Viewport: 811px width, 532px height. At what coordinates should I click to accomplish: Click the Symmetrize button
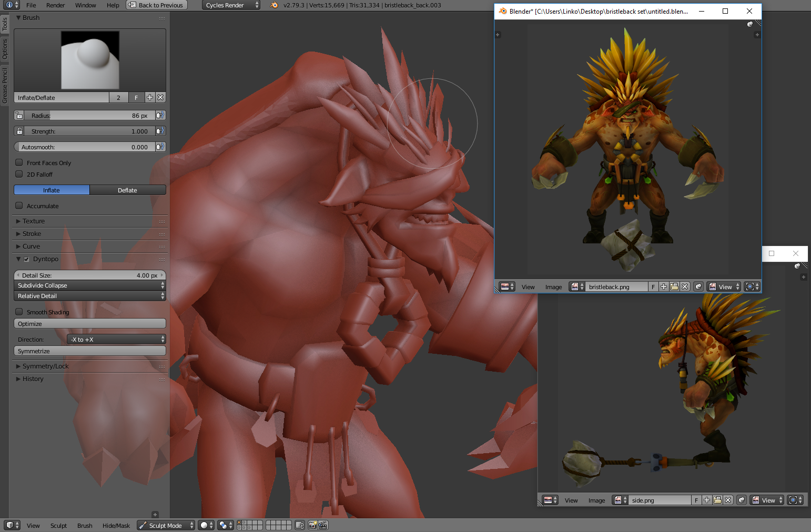click(90, 351)
